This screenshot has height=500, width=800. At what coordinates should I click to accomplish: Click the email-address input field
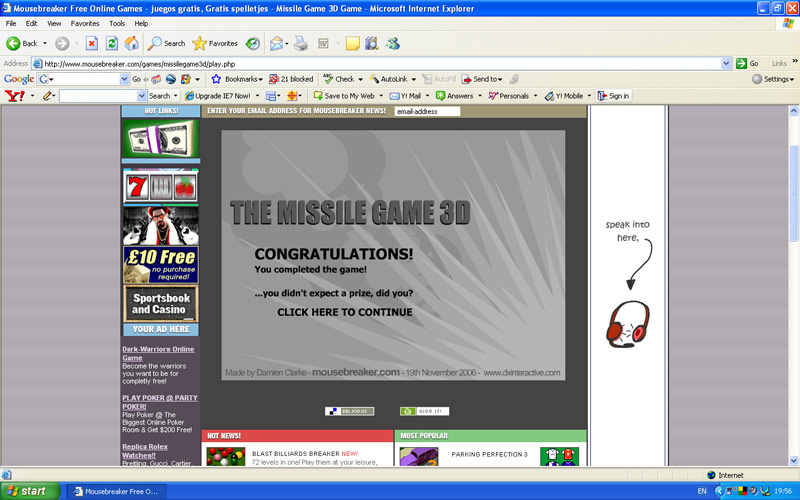[x=427, y=111]
